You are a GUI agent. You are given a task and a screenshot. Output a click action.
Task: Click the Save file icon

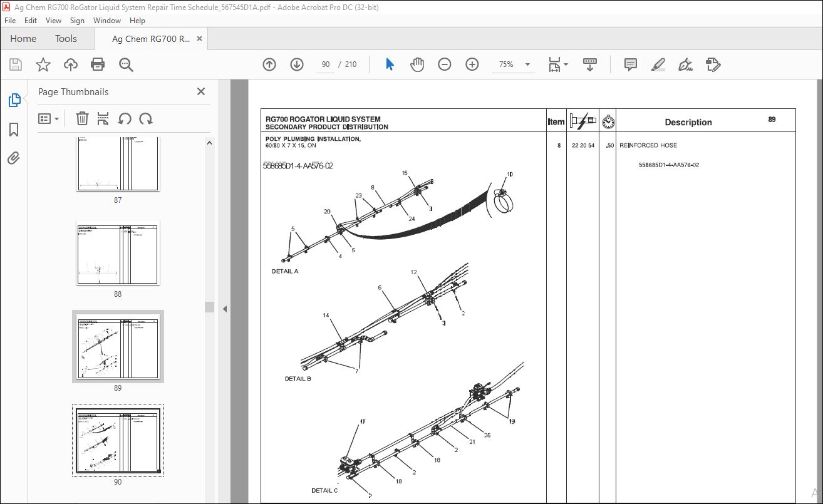click(x=16, y=64)
